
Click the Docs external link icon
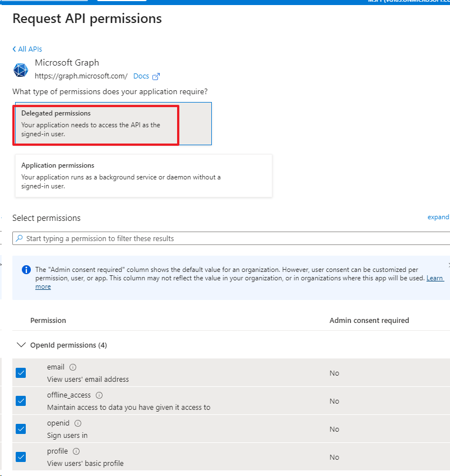coord(156,77)
